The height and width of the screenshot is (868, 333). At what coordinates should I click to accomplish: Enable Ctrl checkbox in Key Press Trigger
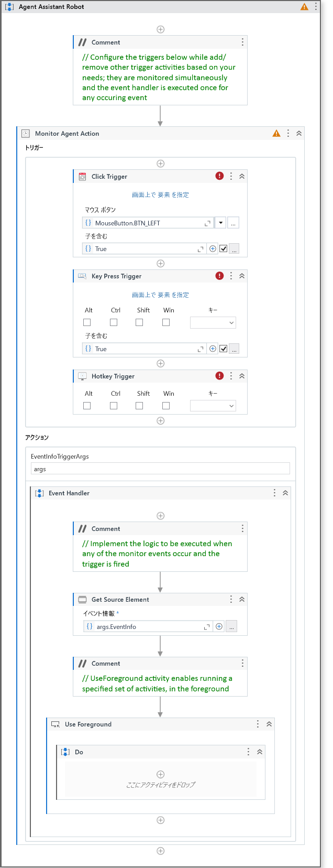tap(114, 322)
